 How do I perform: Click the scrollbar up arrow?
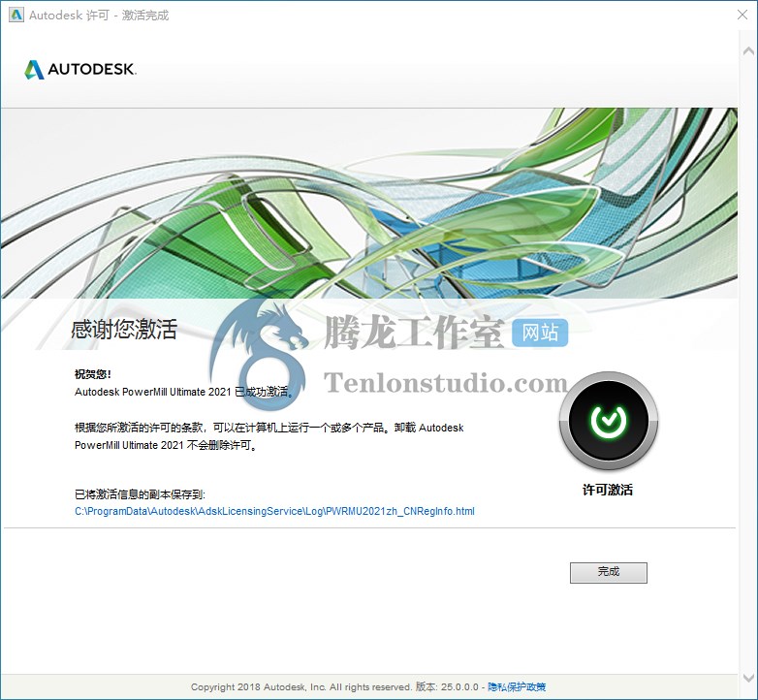pos(748,51)
